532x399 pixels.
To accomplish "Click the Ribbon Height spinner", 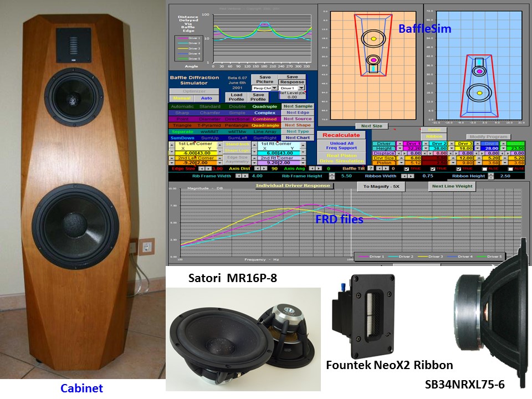I will pyautogui.click(x=491, y=176).
